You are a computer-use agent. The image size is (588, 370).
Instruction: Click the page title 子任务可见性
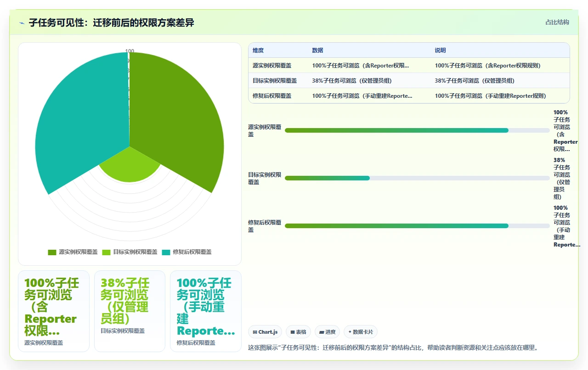click(112, 22)
